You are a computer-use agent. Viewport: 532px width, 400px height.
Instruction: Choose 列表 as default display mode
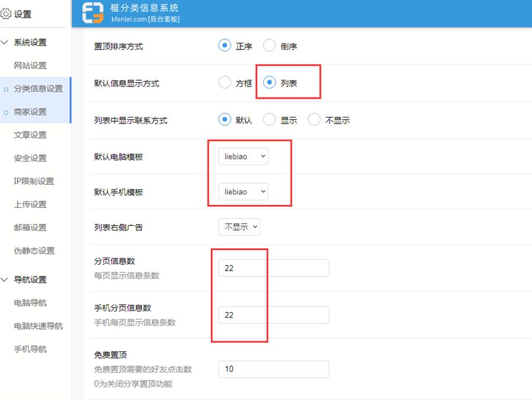[x=270, y=83]
